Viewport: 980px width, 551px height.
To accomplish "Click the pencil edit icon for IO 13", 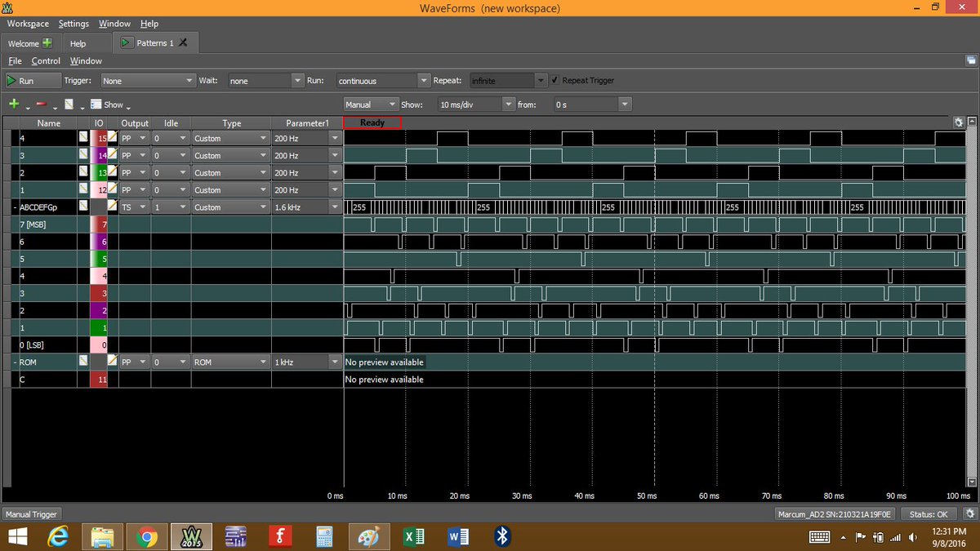I will tap(114, 172).
